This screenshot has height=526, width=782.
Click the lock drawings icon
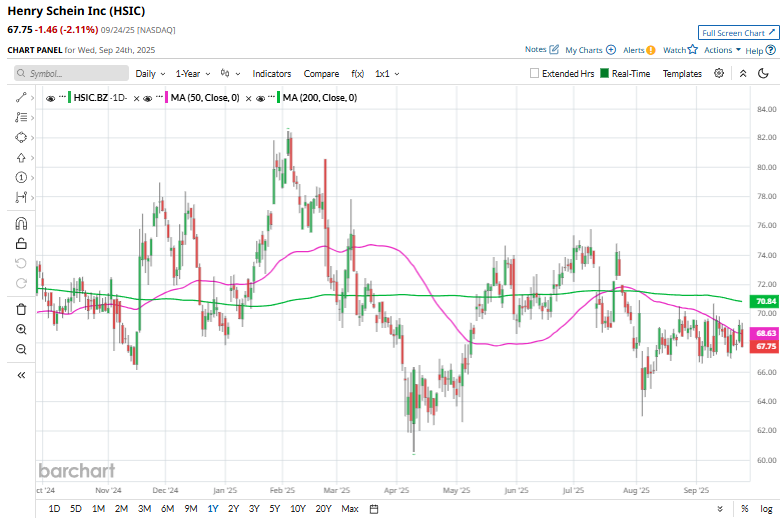(x=21, y=244)
